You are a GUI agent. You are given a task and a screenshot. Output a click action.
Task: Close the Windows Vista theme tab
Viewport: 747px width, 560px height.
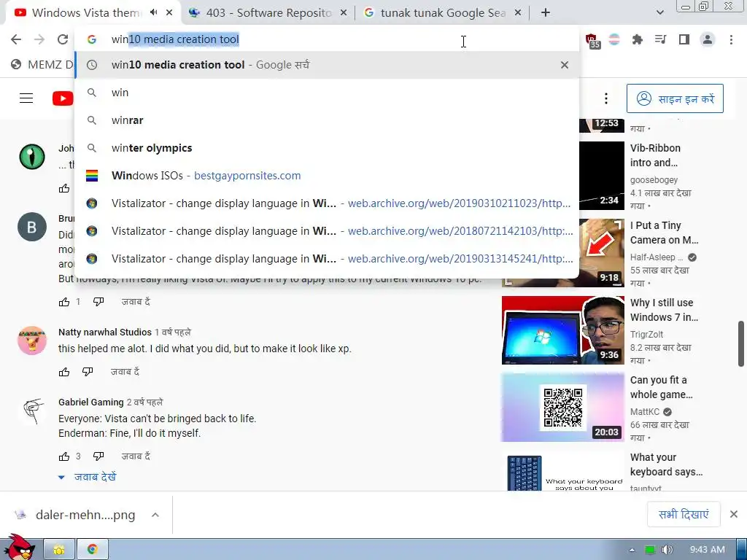(x=169, y=13)
